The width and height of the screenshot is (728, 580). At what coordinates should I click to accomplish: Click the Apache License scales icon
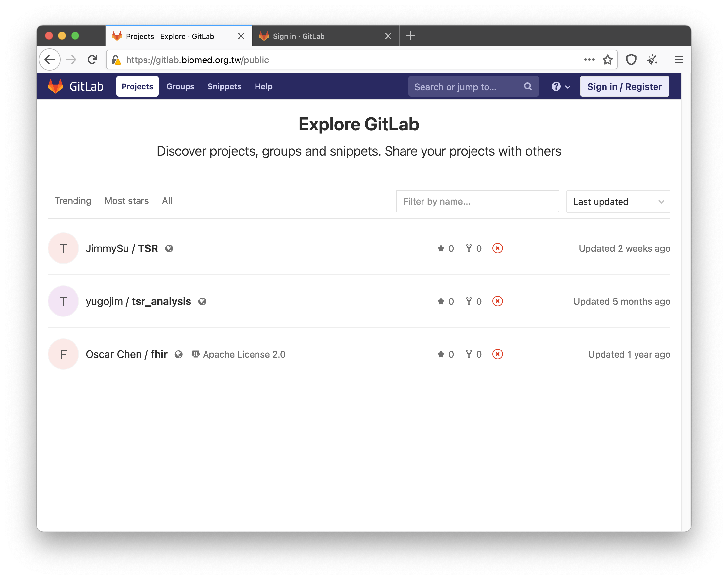pyautogui.click(x=195, y=354)
